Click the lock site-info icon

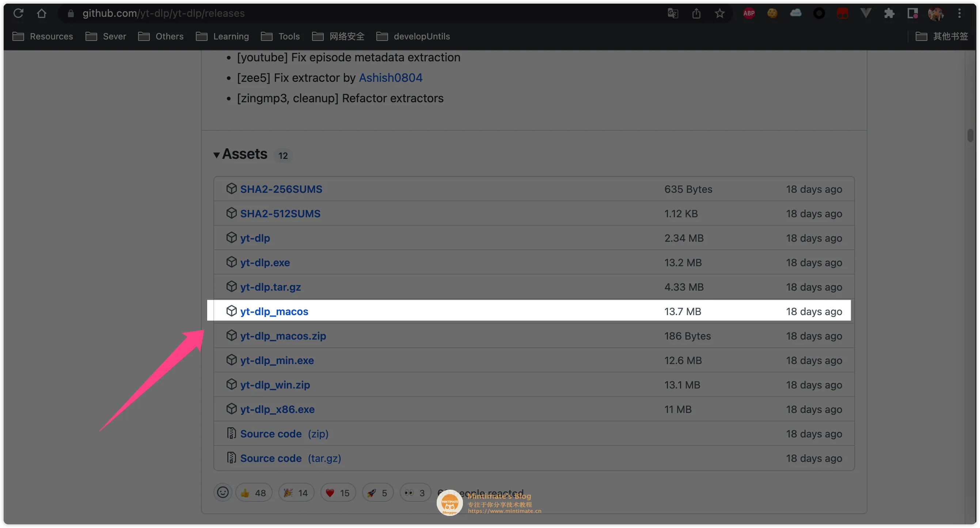71,13
